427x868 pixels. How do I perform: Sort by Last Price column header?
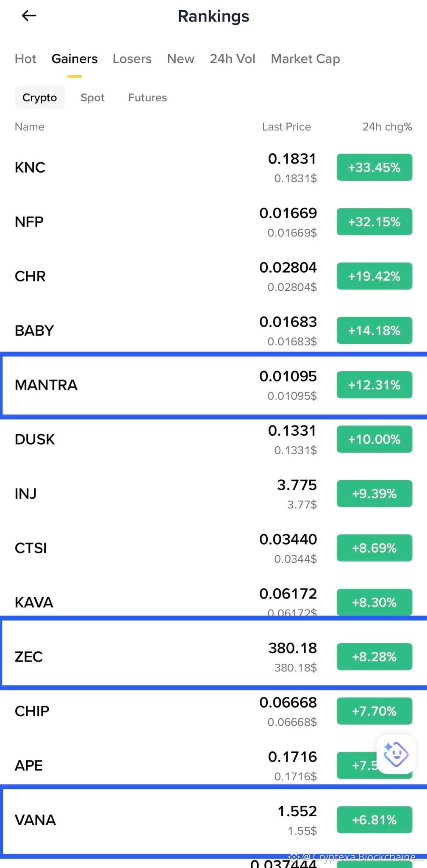tap(286, 127)
